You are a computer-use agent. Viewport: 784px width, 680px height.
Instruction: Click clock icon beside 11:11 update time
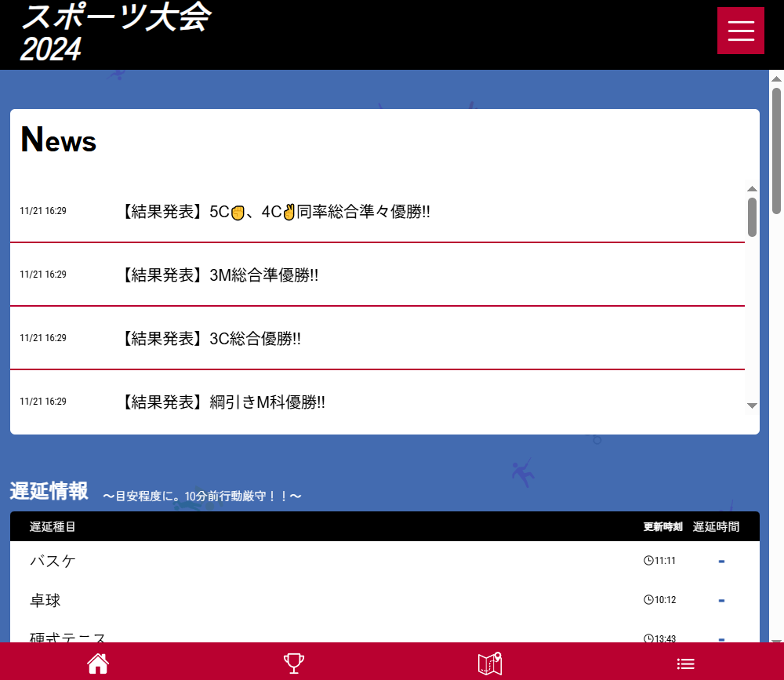click(x=648, y=561)
